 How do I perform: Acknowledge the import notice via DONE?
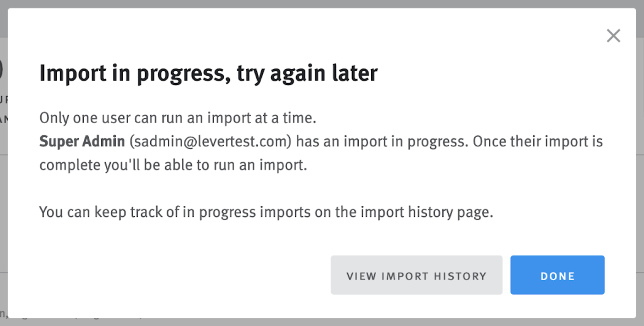click(557, 275)
